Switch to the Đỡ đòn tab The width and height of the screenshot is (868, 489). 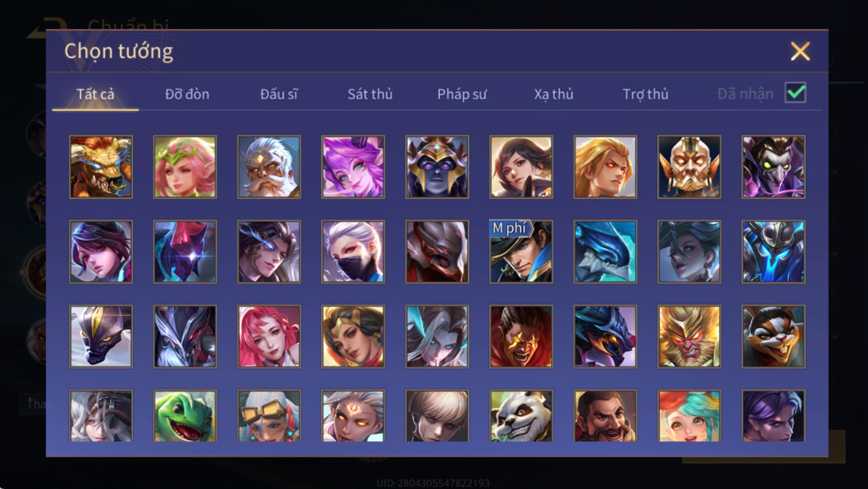(187, 94)
